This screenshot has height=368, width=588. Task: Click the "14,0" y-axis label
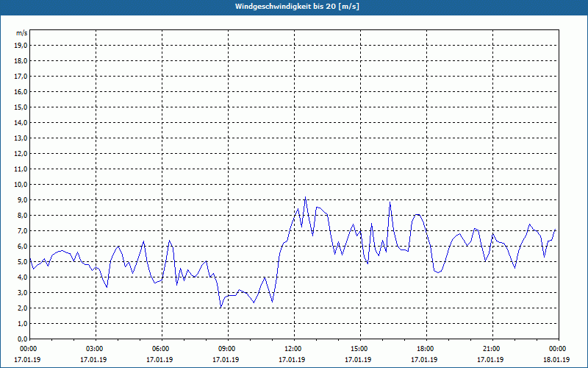21,122
